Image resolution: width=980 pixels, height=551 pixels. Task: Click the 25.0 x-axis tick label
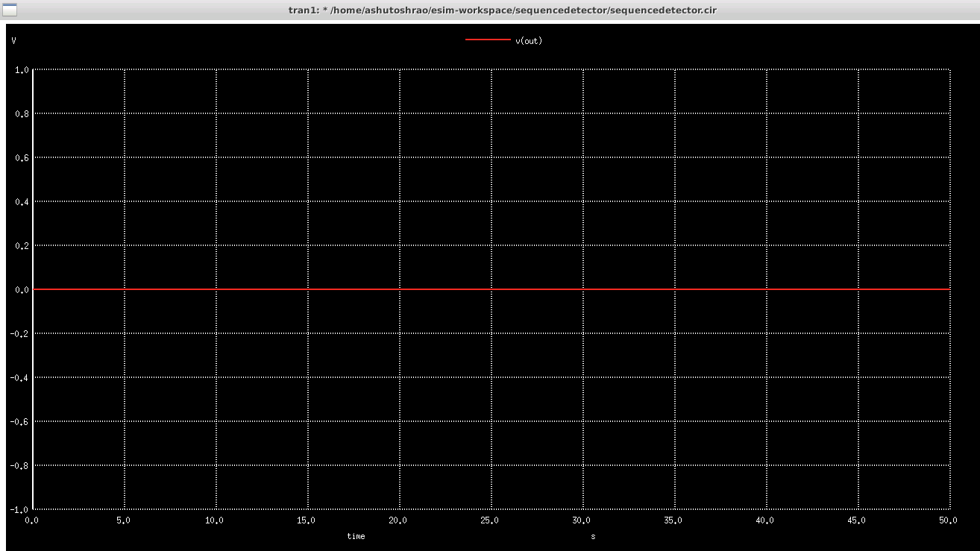(491, 521)
